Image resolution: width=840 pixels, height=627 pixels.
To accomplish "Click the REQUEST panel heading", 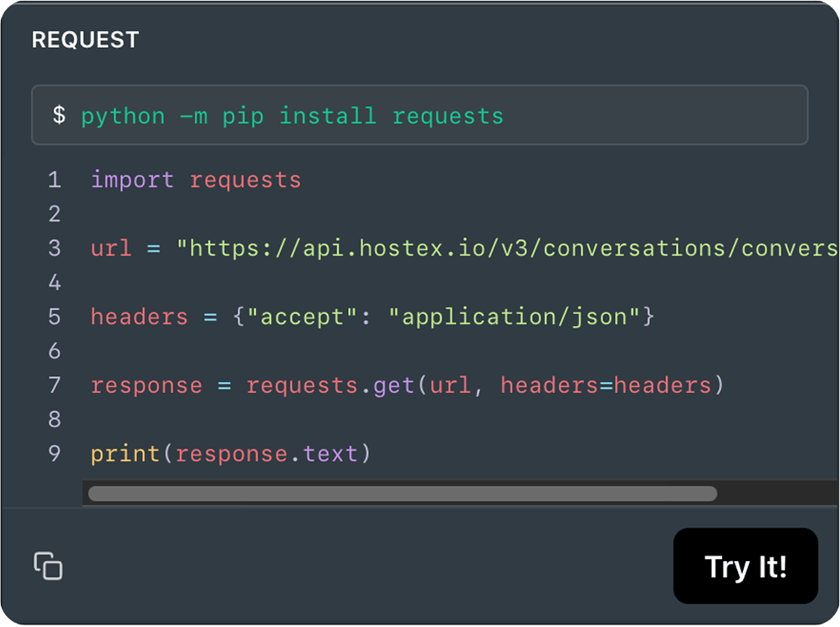I will [85, 39].
